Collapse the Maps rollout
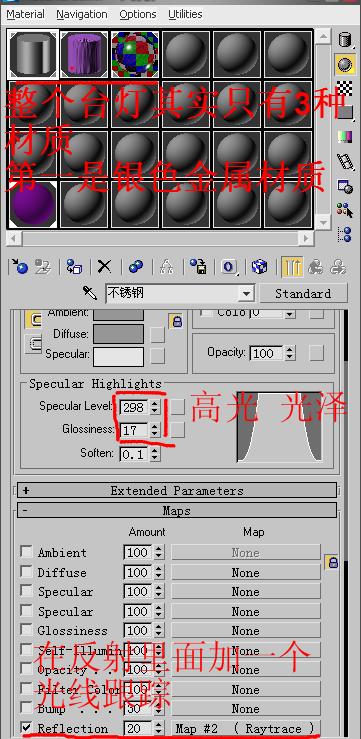The width and height of the screenshot is (361, 739). 177,510
